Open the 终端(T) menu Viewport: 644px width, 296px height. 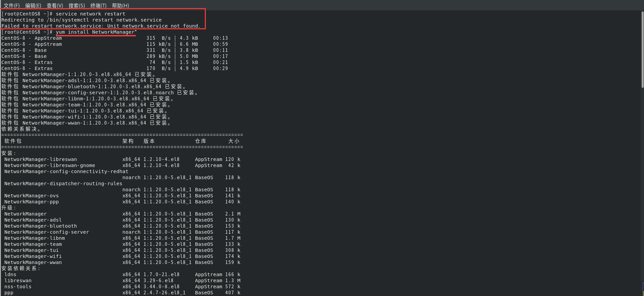[98, 5]
